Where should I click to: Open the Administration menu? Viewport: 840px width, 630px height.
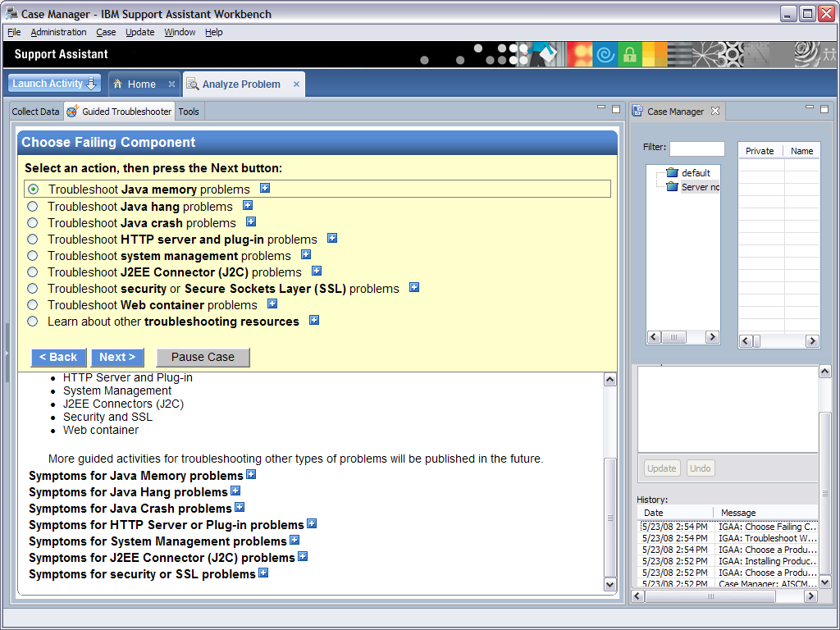click(x=58, y=32)
